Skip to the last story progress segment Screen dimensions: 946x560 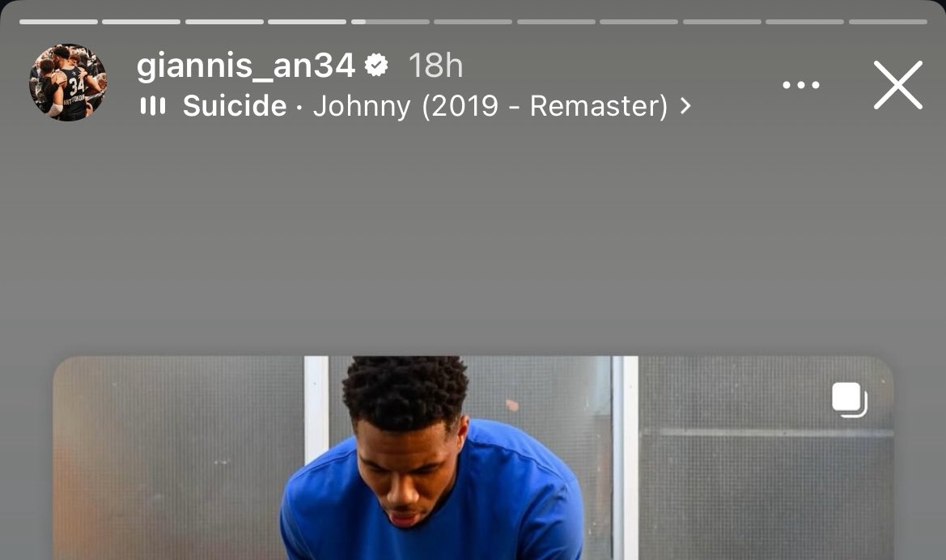pos(888,22)
